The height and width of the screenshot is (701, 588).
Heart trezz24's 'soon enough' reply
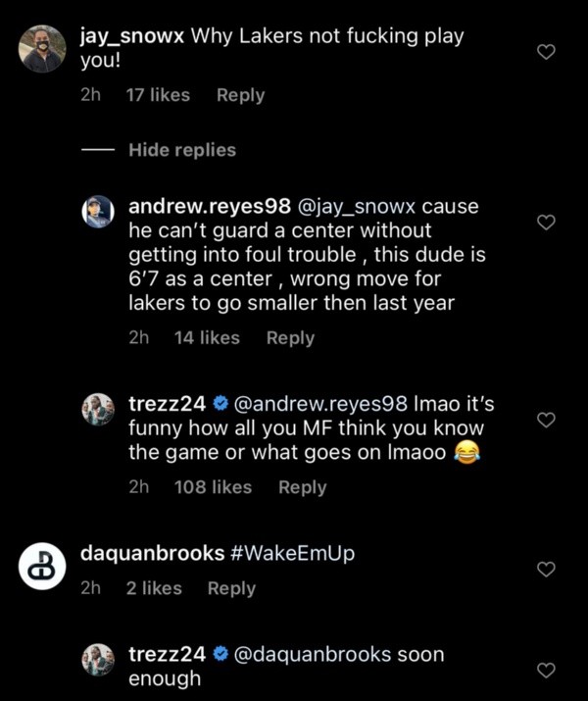[548, 670]
